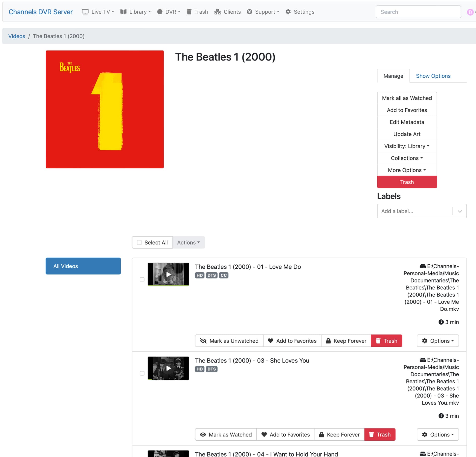Click the Edit Metadata button
This screenshot has width=476, height=457.
(407, 122)
